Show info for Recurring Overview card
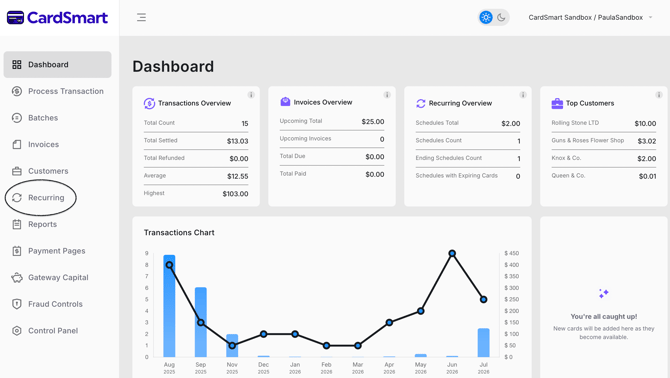This screenshot has height=378, width=670. (x=523, y=95)
